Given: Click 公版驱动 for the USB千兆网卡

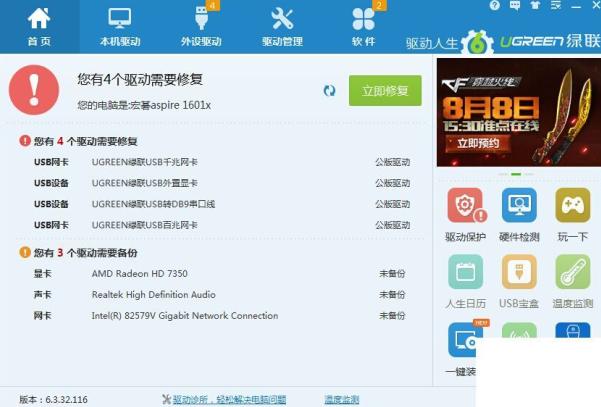Looking at the screenshot, I should 392,162.
